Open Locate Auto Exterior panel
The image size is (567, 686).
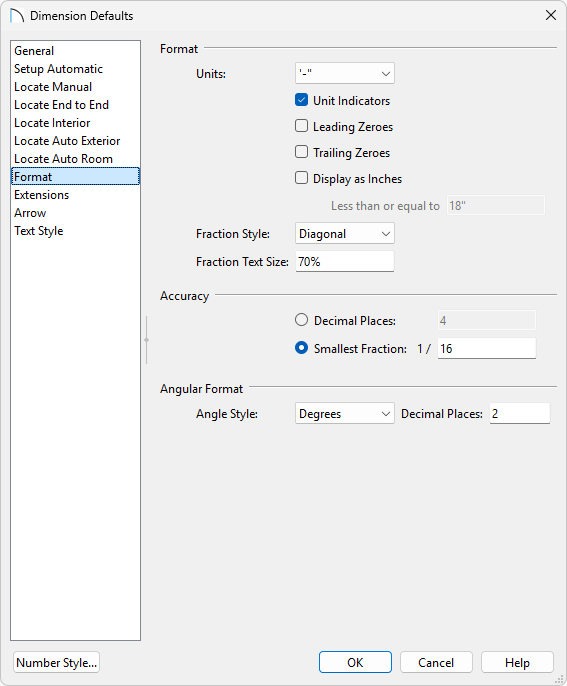(x=75, y=140)
